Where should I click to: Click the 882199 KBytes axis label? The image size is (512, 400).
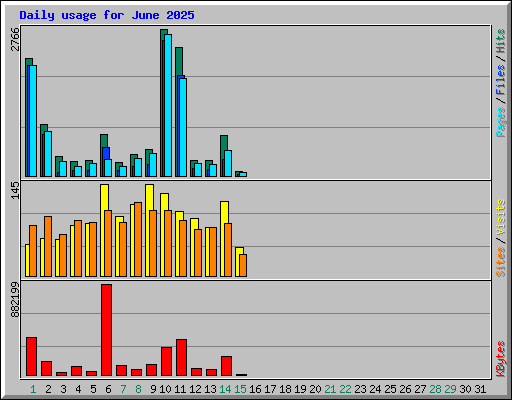point(15,300)
